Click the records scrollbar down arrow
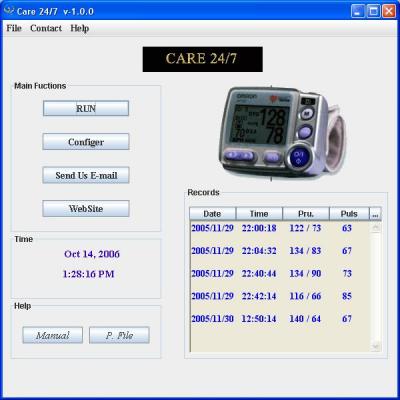 click(x=376, y=347)
